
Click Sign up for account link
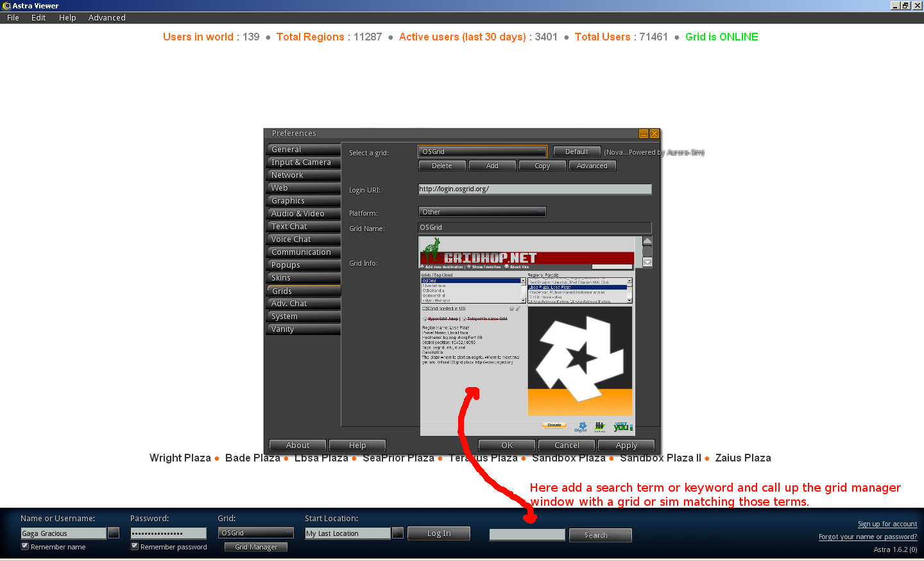coord(887,524)
